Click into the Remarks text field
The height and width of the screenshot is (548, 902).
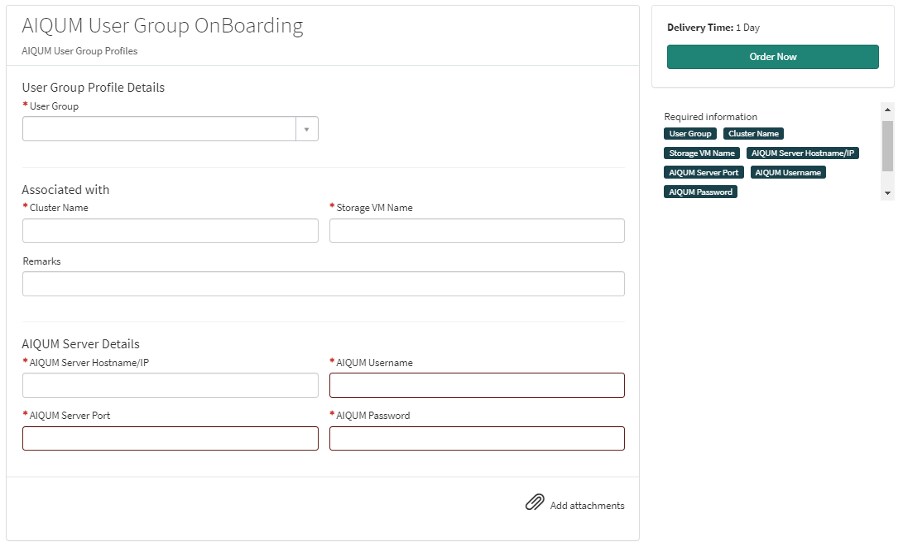coord(323,284)
